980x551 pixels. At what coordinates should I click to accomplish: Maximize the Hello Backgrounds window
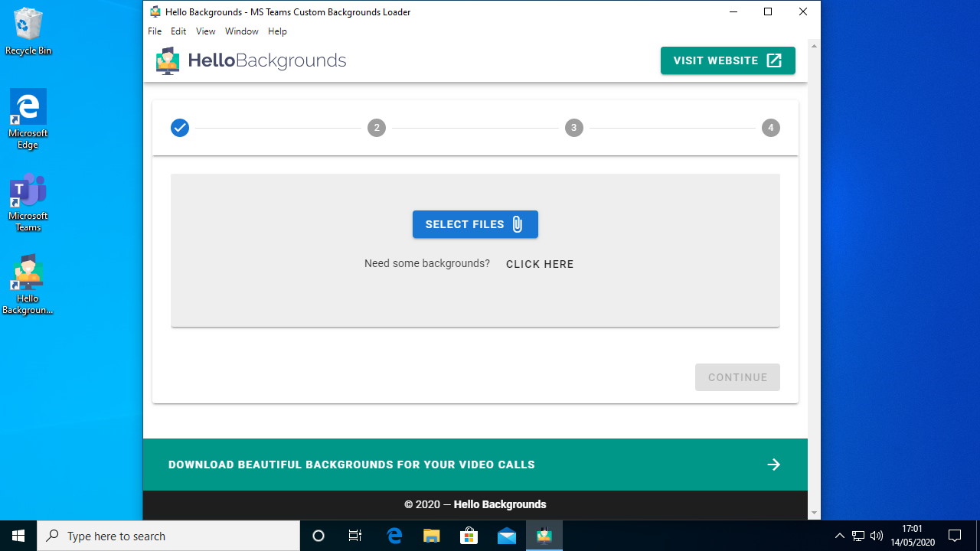(768, 11)
